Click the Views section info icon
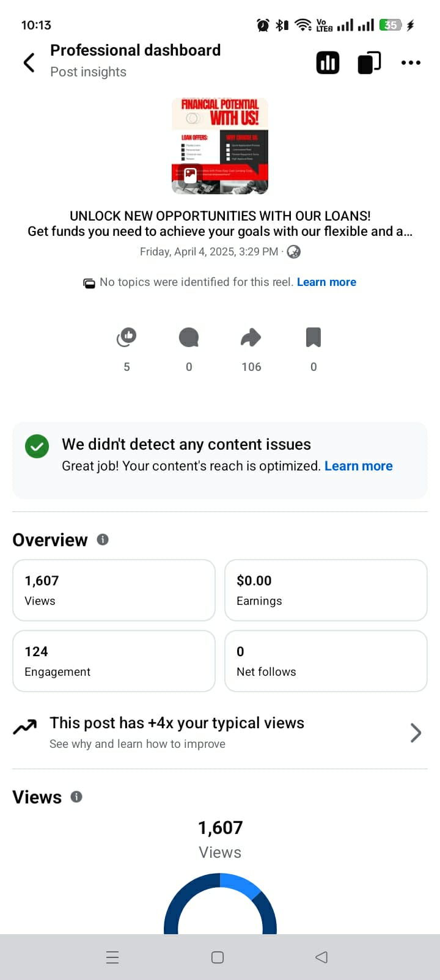The width and height of the screenshot is (440, 980). pyautogui.click(x=76, y=797)
